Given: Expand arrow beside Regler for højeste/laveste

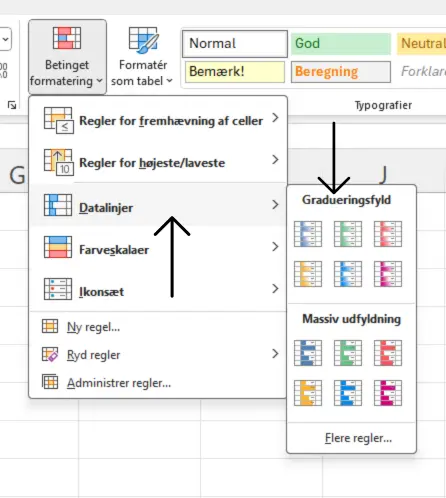Looking at the screenshot, I should click(275, 159).
